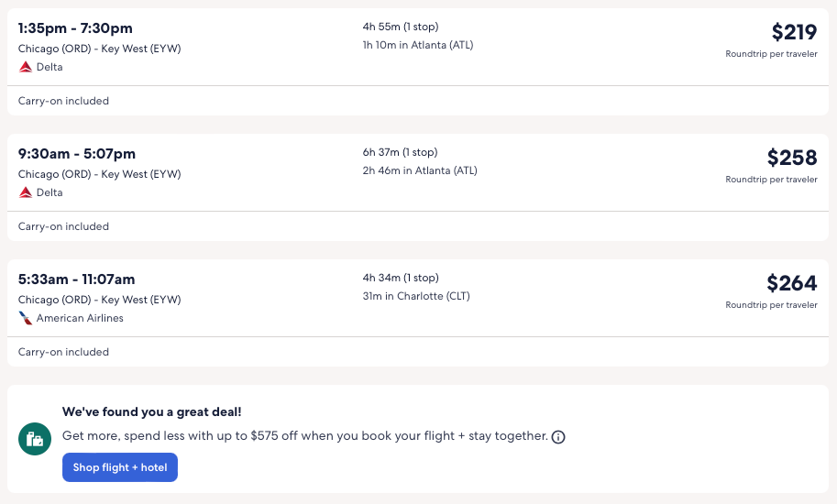Screen dimensions: 837x504
Task: Click the $258 roundtrip price
Action: tap(791, 159)
